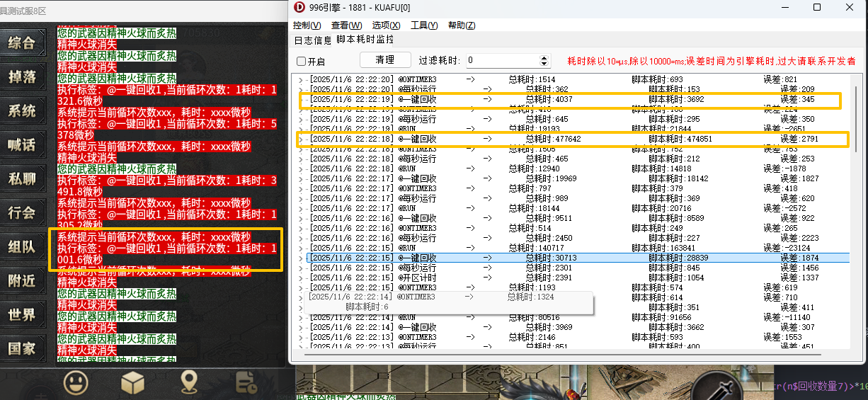Select the 掉落 chat channel
Viewport: 868px width, 400px height.
pos(22,76)
